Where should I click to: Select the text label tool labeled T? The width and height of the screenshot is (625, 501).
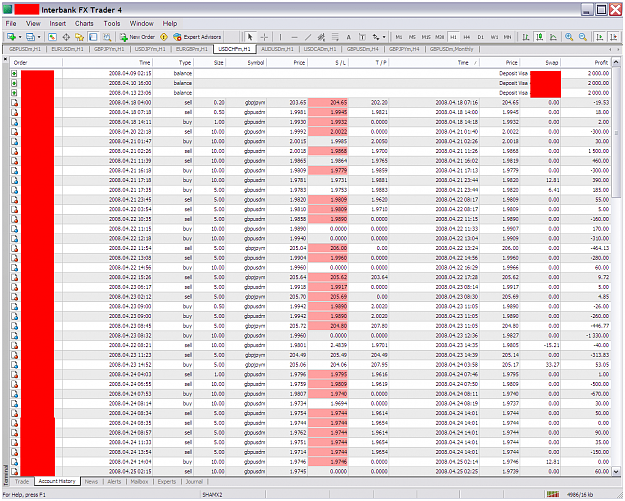[x=362, y=37]
